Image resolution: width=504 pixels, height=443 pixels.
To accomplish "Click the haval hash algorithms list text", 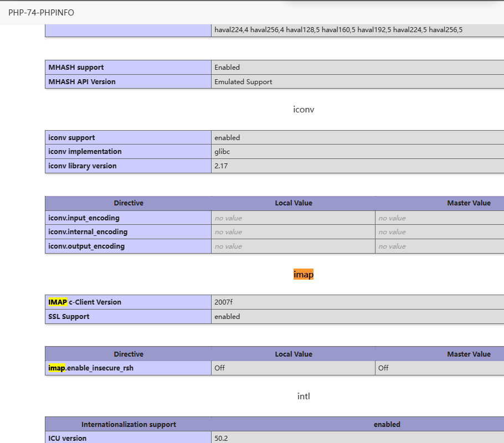I will coord(338,30).
